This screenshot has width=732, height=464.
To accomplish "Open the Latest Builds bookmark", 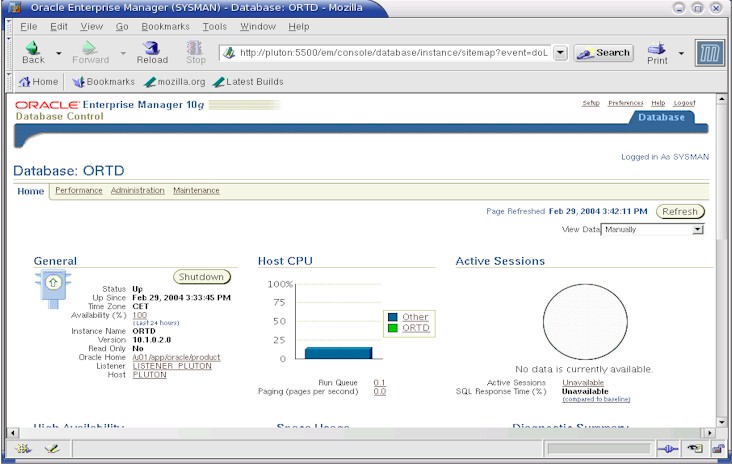I will [x=248, y=82].
